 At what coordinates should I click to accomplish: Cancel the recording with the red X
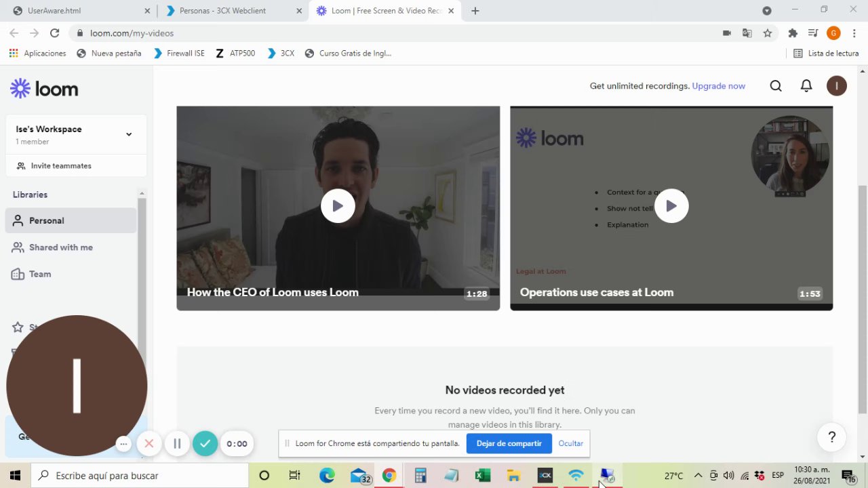click(x=149, y=444)
